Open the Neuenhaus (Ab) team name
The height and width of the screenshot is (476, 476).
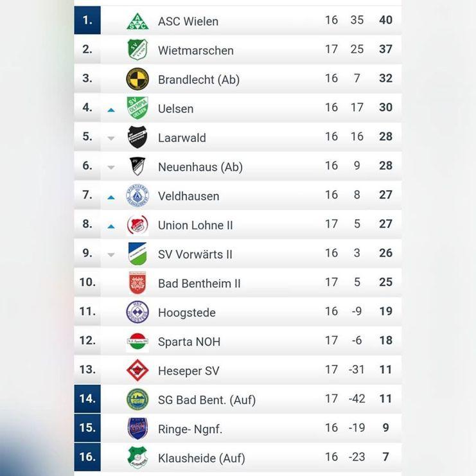click(200, 167)
